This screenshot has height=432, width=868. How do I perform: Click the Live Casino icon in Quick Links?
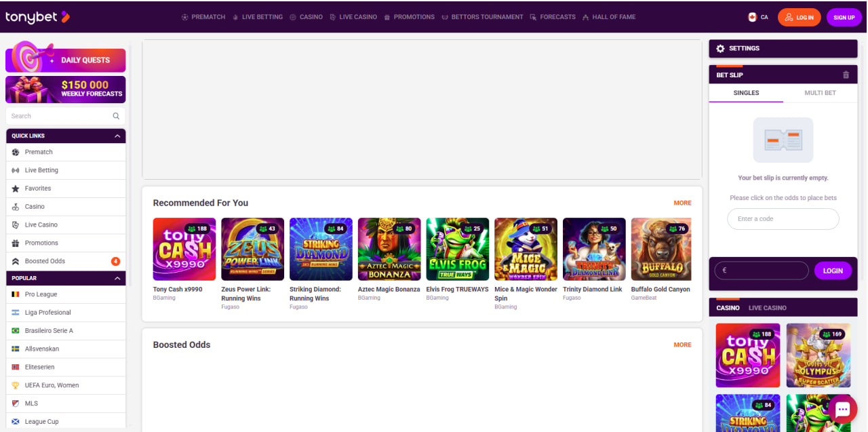coord(16,224)
